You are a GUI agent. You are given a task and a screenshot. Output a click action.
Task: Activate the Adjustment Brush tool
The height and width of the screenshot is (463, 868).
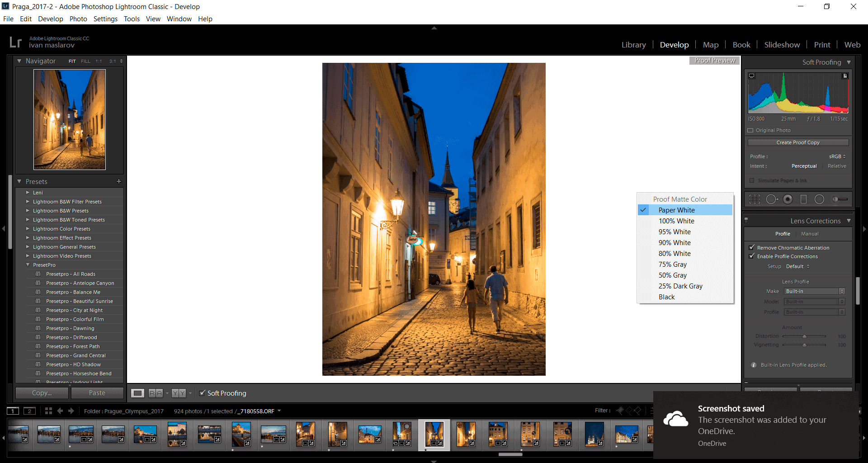(840, 199)
